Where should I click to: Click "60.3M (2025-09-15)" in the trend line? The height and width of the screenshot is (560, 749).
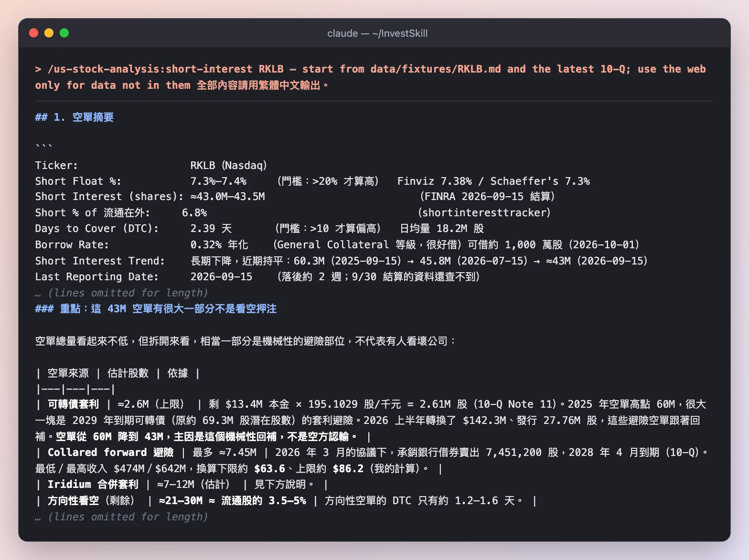pyautogui.click(x=347, y=261)
